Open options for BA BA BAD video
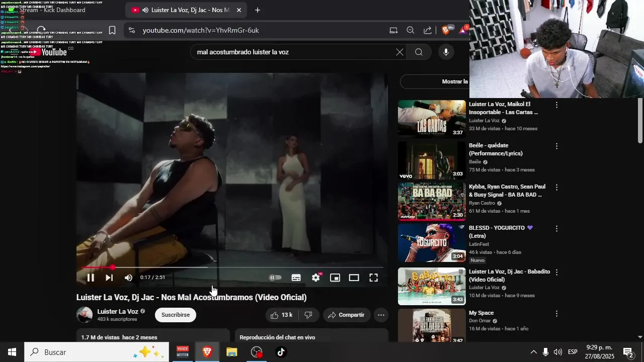The height and width of the screenshot is (362, 644). pyautogui.click(x=556, y=188)
